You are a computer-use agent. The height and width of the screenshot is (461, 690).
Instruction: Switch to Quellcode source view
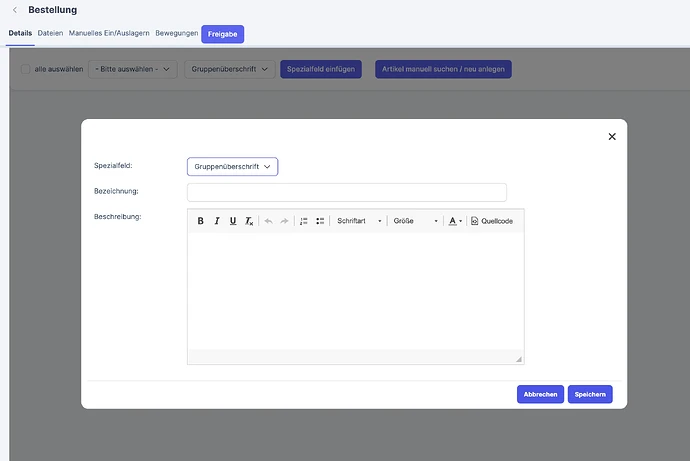click(492, 221)
